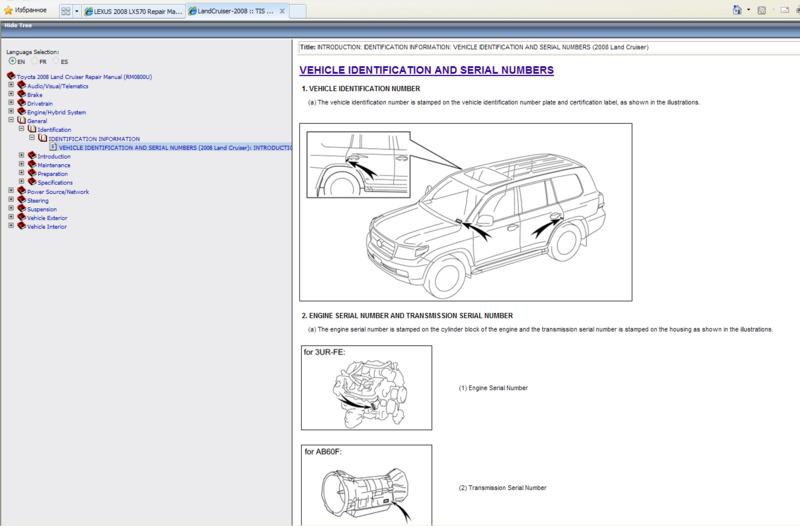Viewport: 800px width, 526px height.
Task: Click the IDENTIFICATION INFORMATION open book icon
Action: click(x=43, y=138)
